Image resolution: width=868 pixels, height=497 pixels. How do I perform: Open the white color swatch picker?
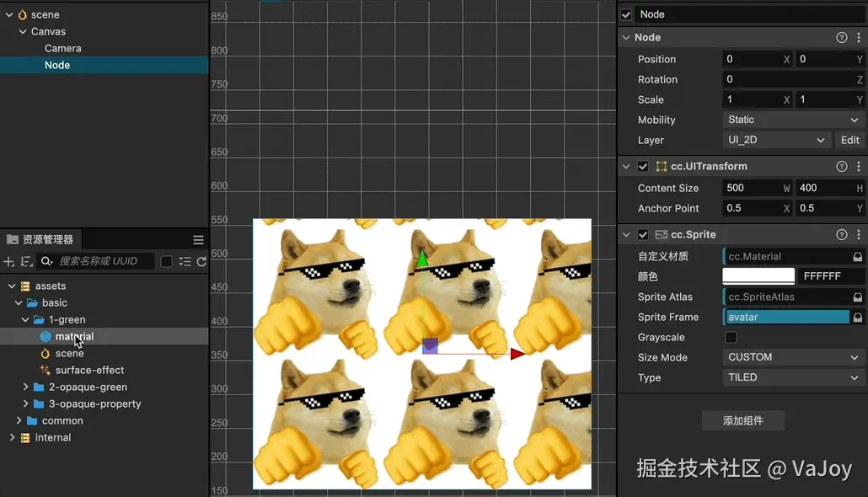click(x=758, y=276)
